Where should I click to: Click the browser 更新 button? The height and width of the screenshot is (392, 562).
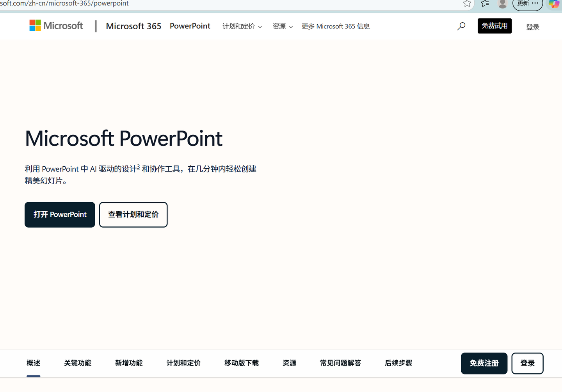pos(528,4)
